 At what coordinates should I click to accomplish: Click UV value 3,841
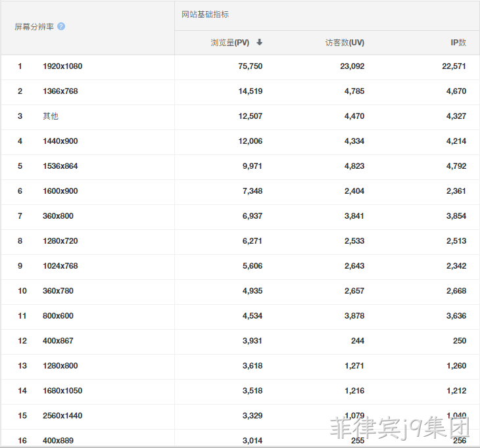point(354,216)
